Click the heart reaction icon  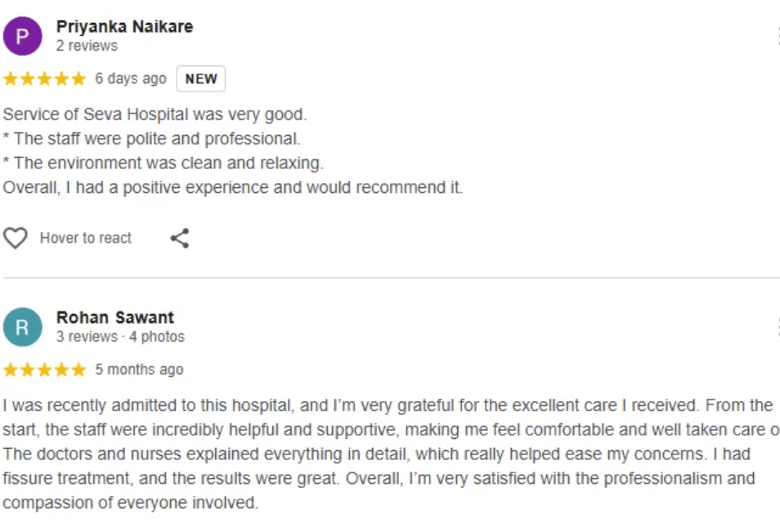pyautogui.click(x=15, y=238)
